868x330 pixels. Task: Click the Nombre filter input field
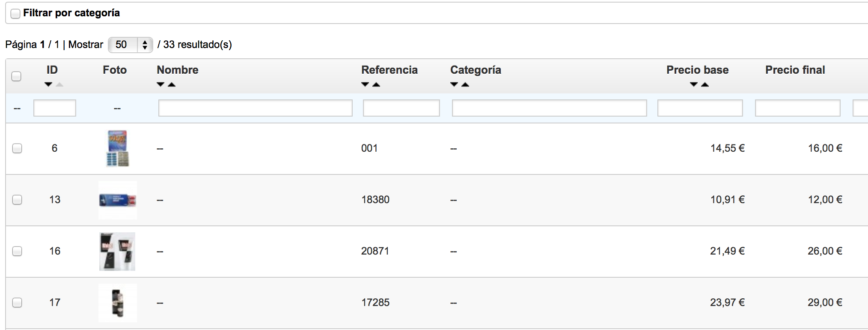(255, 108)
